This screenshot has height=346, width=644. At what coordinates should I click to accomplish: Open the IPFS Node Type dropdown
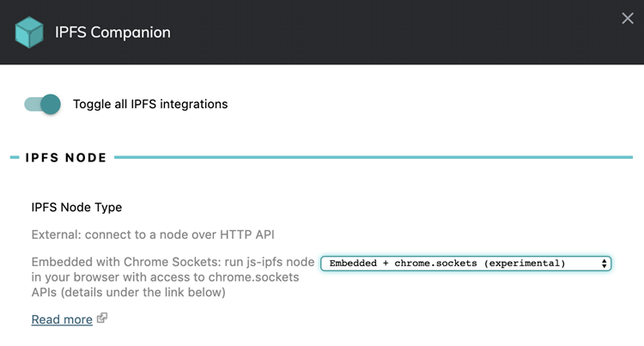[465, 264]
